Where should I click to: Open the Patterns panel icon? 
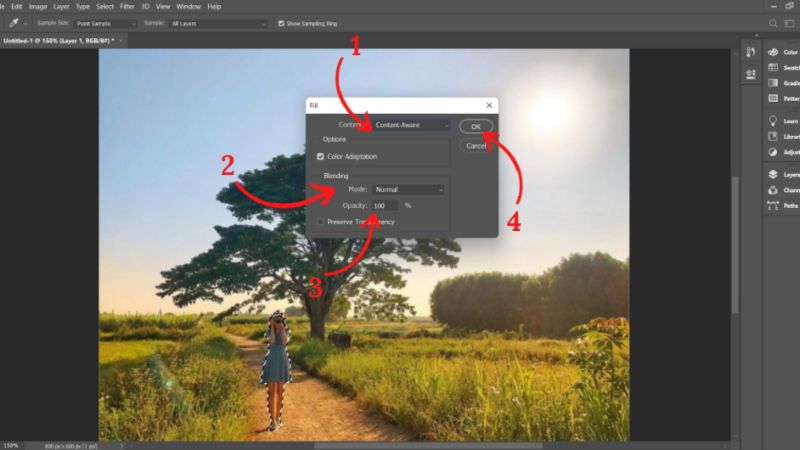tap(773, 98)
